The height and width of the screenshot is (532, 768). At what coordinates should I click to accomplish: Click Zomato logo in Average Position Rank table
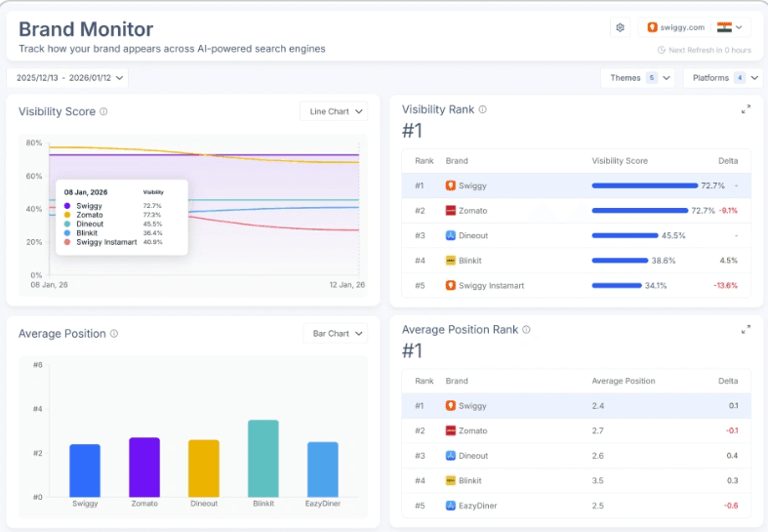451,430
